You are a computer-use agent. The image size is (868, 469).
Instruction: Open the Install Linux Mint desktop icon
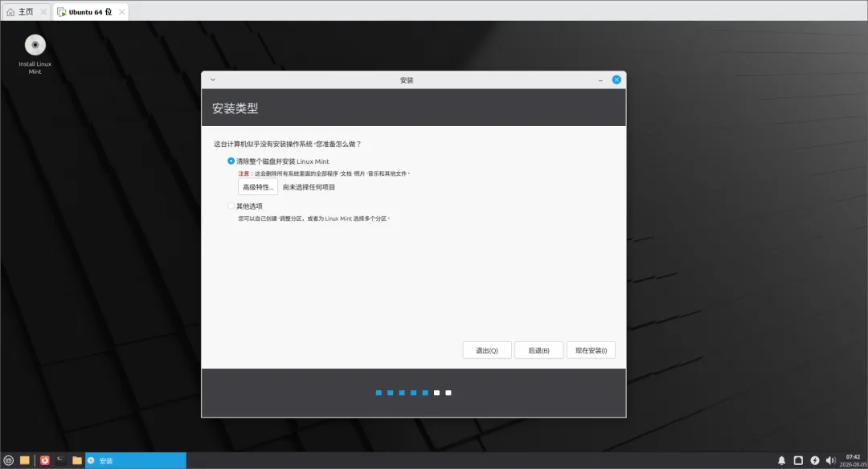point(35,54)
